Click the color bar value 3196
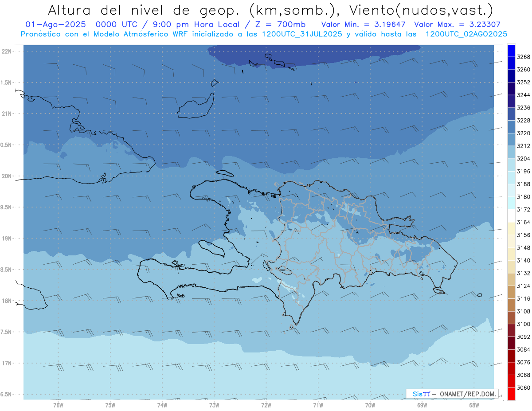 (524, 172)
